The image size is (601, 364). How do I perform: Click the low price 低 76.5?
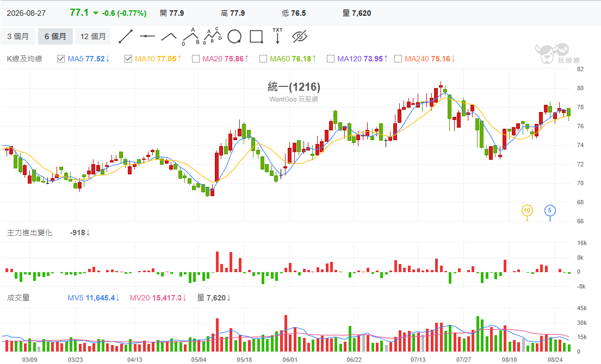coord(294,13)
